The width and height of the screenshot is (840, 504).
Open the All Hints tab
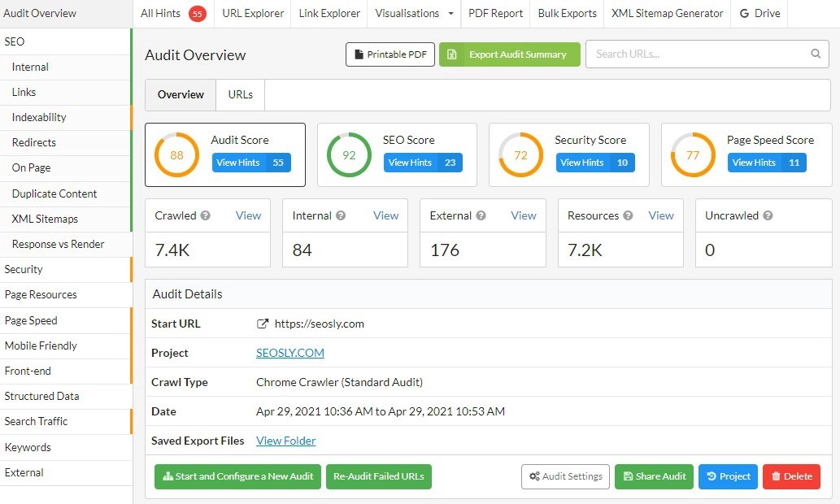click(173, 13)
